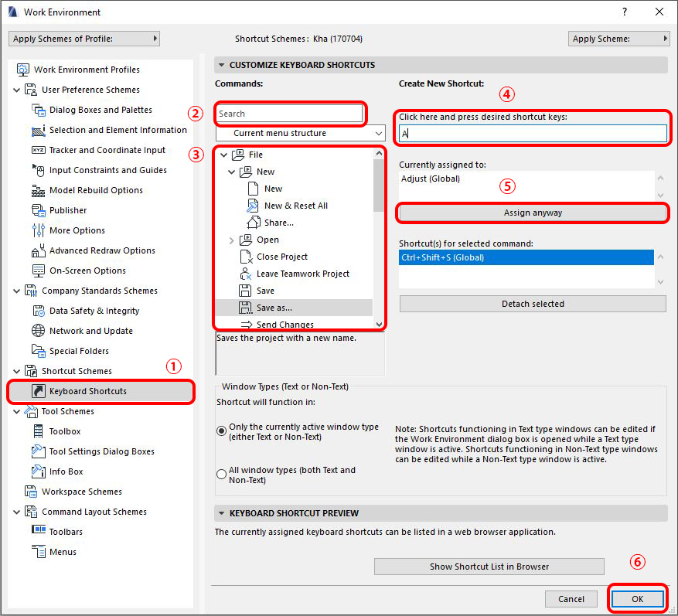Open the Publisher preferences page
The width and height of the screenshot is (678, 616).
pos(68,210)
